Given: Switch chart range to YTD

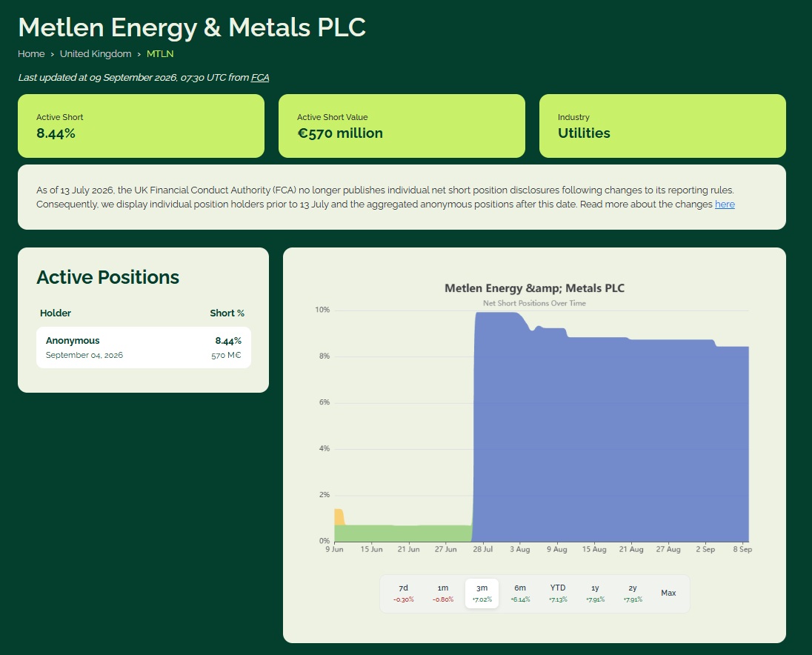Looking at the screenshot, I should tap(558, 594).
